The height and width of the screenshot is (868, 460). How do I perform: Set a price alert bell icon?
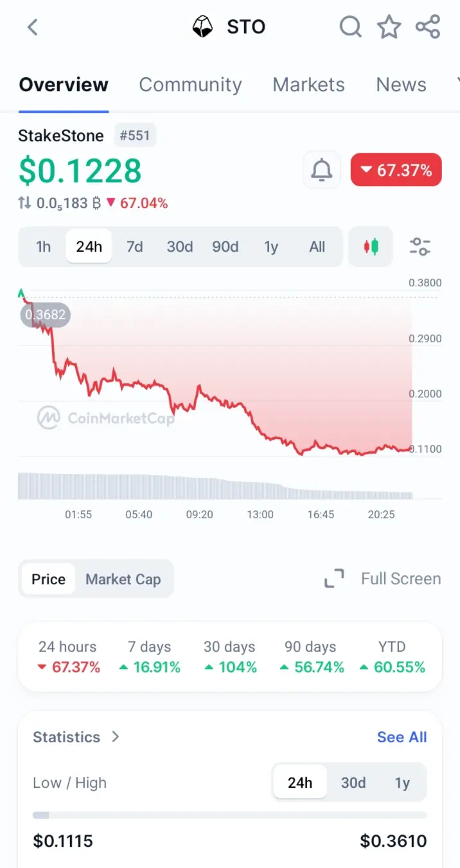pyautogui.click(x=322, y=170)
